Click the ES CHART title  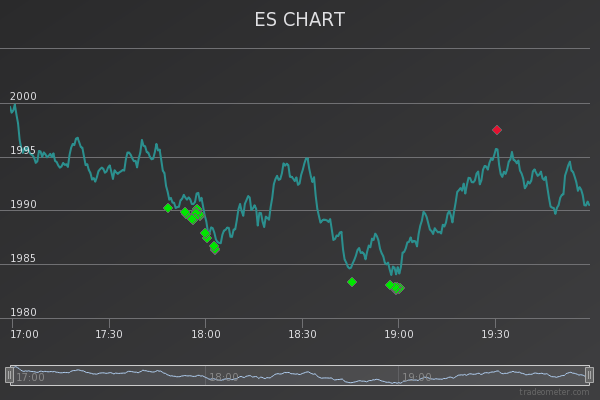300,20
